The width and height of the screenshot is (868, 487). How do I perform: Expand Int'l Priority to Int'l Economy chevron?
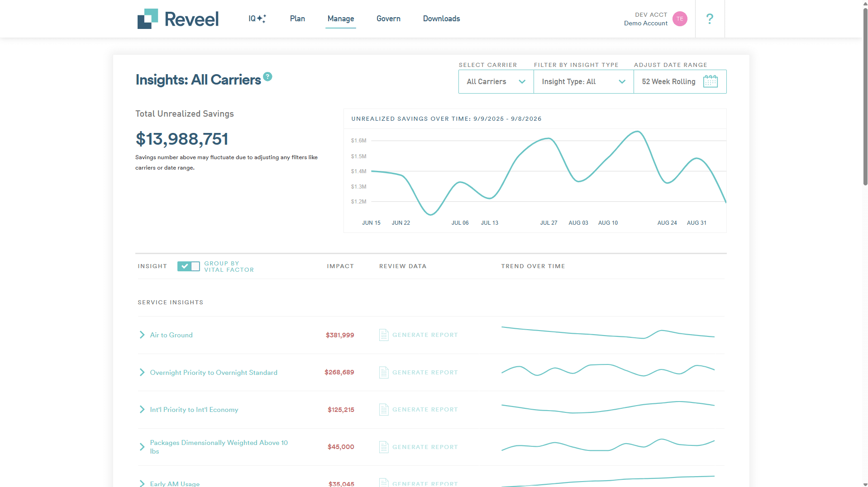[x=142, y=409]
